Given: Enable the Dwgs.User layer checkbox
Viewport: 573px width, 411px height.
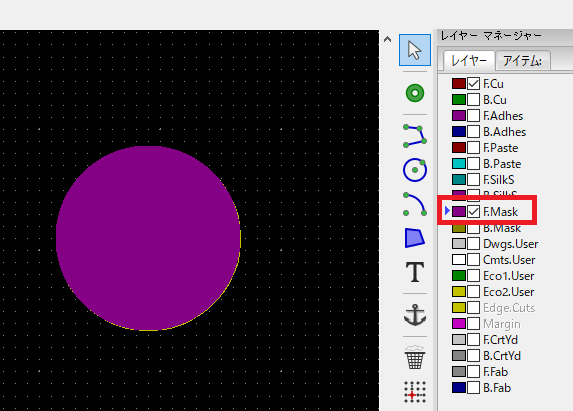Looking at the screenshot, I should 473,244.
